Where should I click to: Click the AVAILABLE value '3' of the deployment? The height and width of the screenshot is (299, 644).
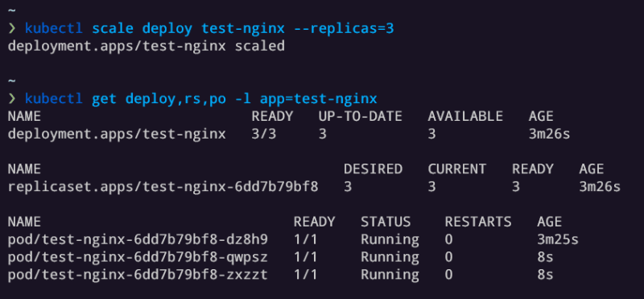click(x=431, y=134)
